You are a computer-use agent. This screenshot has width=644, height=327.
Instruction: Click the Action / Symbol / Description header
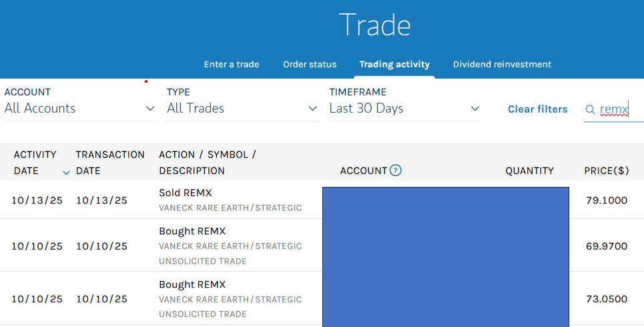click(208, 163)
